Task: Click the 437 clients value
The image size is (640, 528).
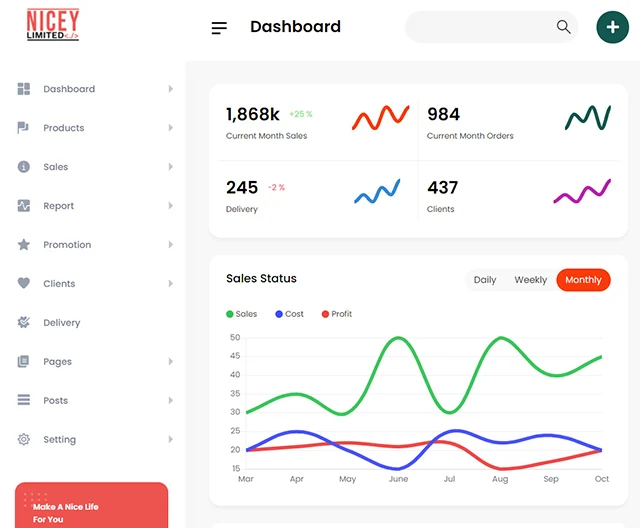Action: pyautogui.click(x=443, y=188)
